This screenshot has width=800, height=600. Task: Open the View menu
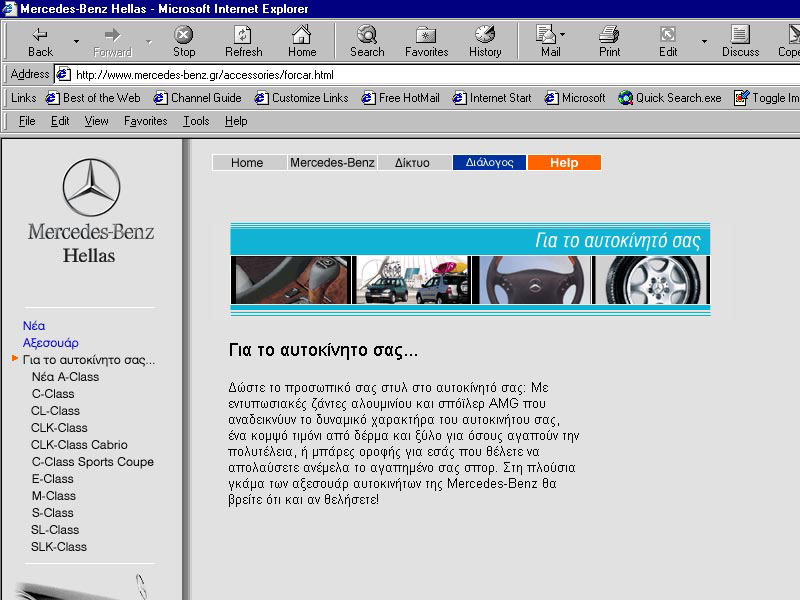[x=96, y=121]
